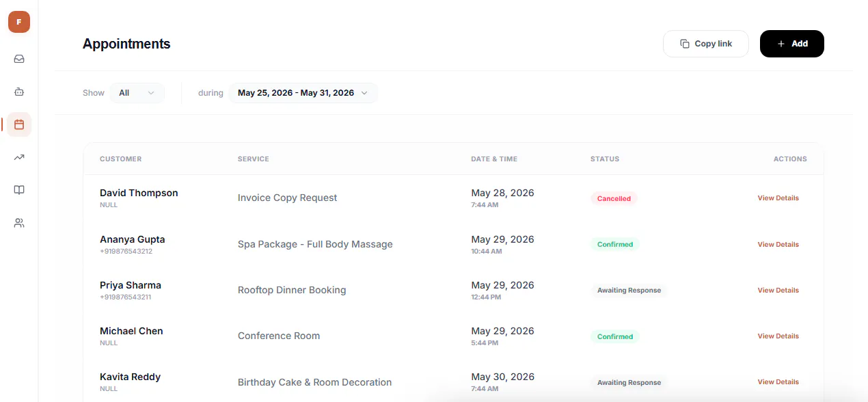This screenshot has width=868, height=402.
Task: Click the 10:44 AM appointment time
Action: tap(487, 252)
